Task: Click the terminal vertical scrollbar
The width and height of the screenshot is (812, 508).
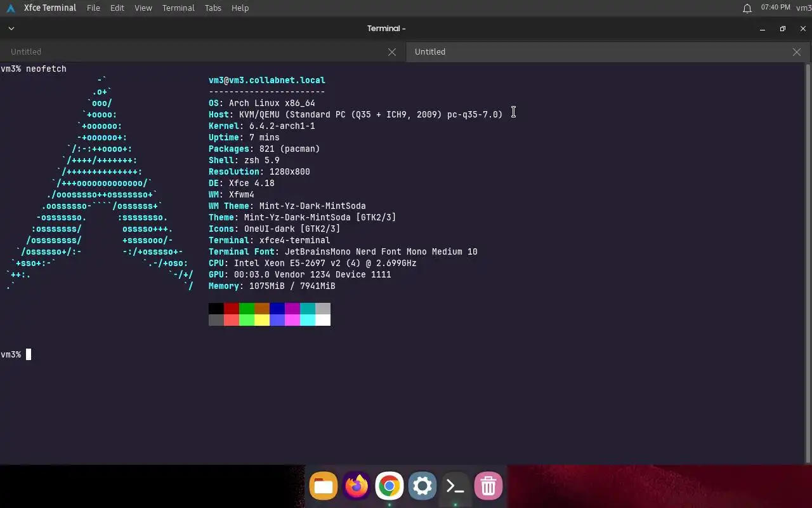Action: 808,263
